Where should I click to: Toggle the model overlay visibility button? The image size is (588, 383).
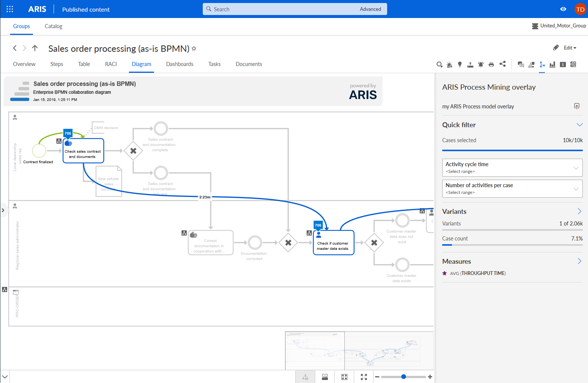[305, 377]
